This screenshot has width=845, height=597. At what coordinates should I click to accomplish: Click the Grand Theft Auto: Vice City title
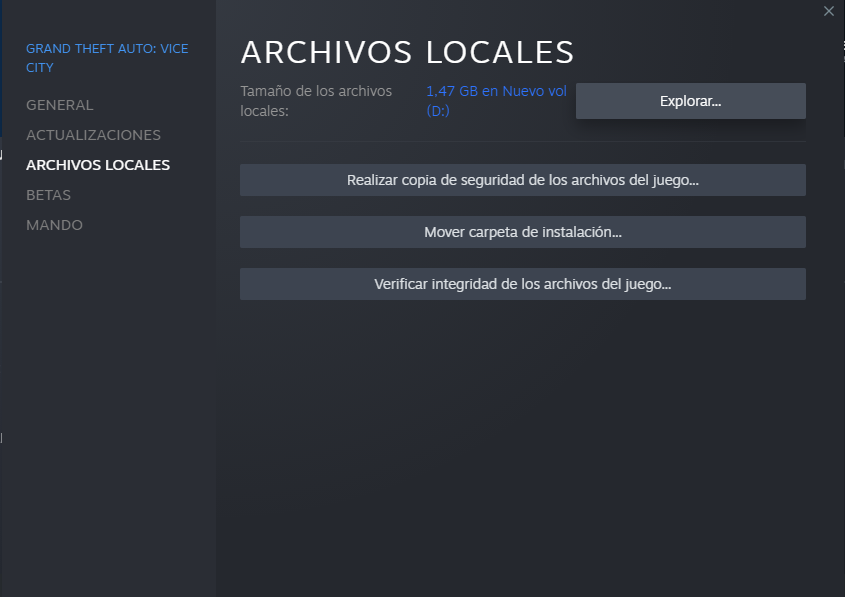pyautogui.click(x=107, y=58)
